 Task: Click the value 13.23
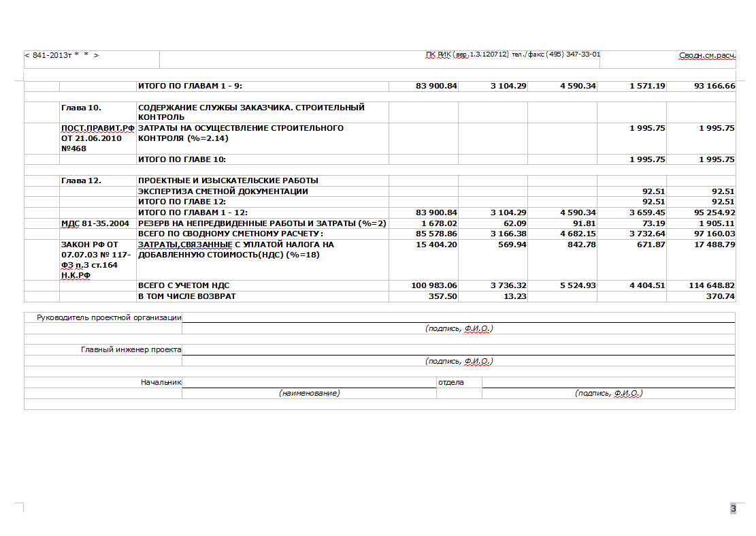coord(515,296)
